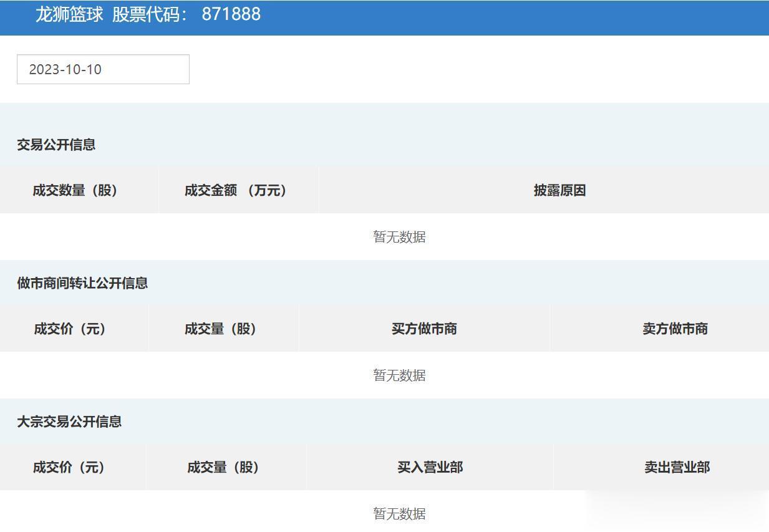Image resolution: width=769 pixels, height=532 pixels.
Task: Click the 成交金额（万元） column header
Action: click(236, 190)
